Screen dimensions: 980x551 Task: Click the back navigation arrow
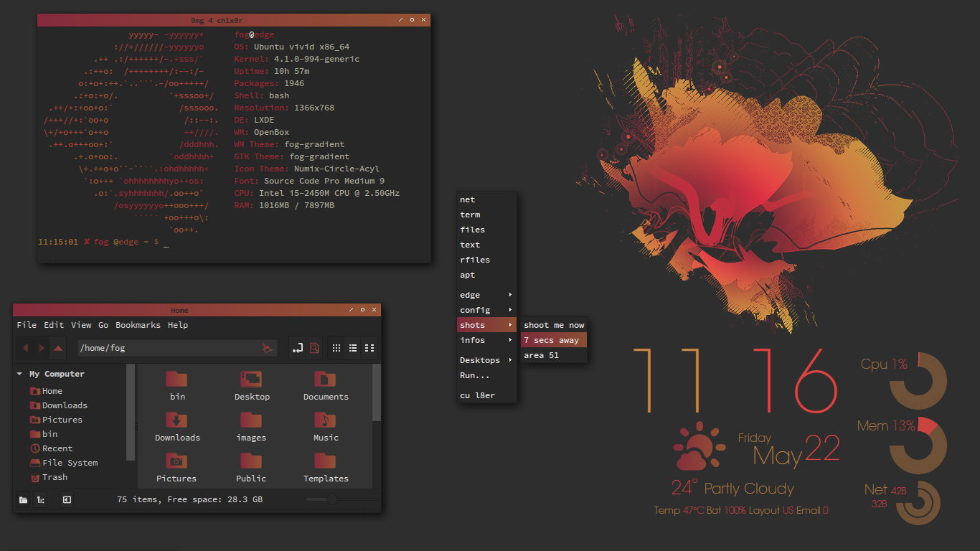27,348
